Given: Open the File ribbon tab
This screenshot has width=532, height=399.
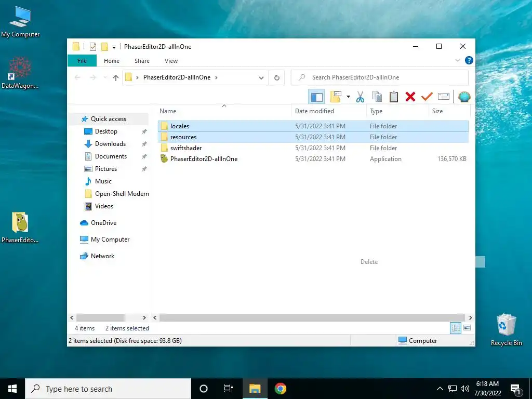Looking at the screenshot, I should point(82,61).
